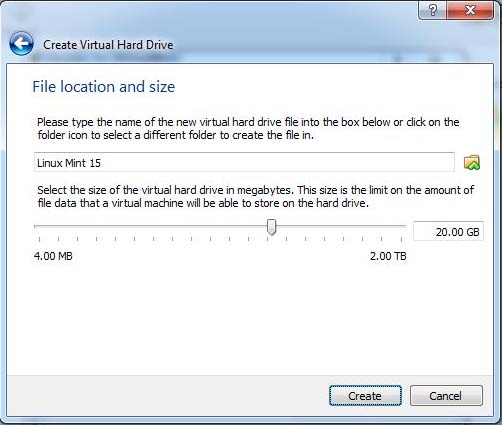Go back using the blue arrow icon
502x425 pixels.
coord(21,44)
